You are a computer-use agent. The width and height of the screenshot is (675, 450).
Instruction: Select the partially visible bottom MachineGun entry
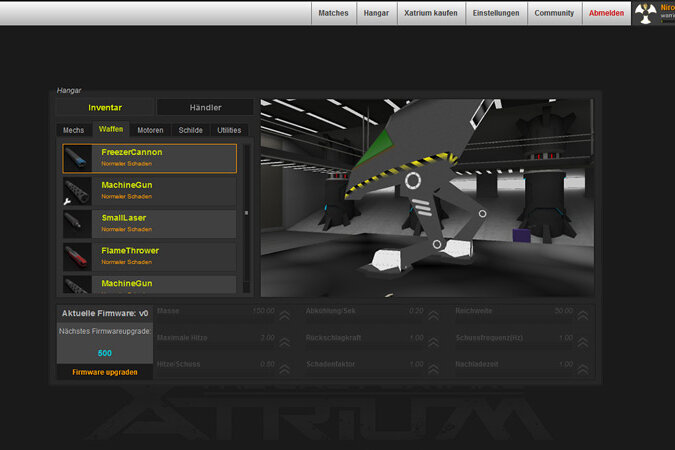[x=150, y=285]
